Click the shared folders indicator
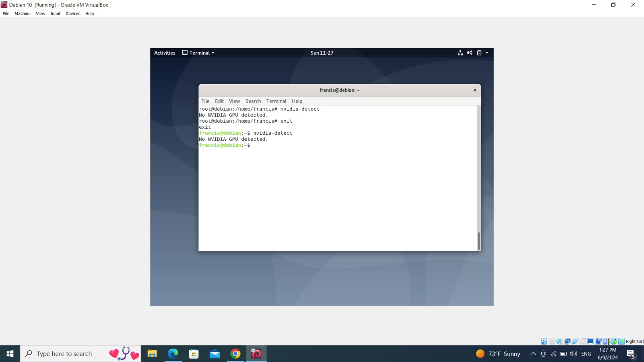 583,341
